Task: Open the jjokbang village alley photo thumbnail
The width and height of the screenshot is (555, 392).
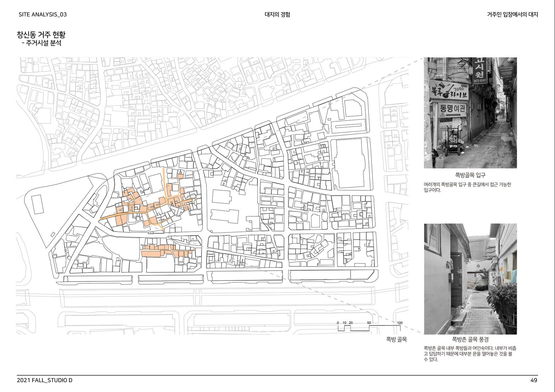Action: point(470,279)
